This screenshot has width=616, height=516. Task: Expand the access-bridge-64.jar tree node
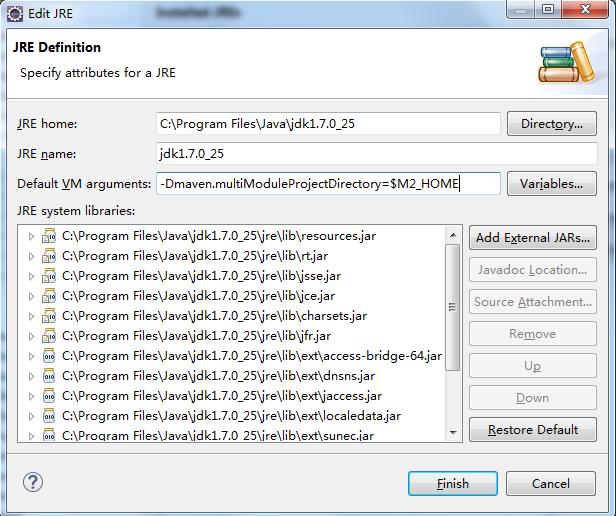[x=31, y=356]
